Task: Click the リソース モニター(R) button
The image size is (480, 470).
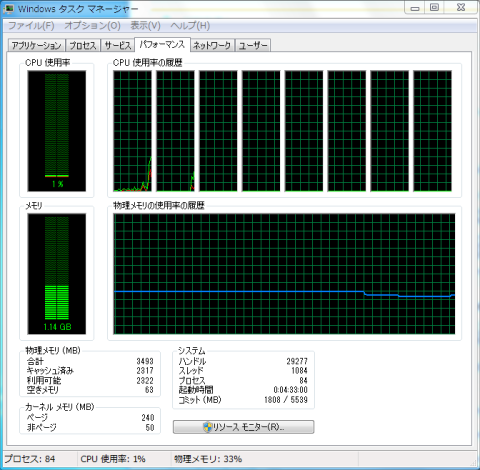Action: pos(243,427)
